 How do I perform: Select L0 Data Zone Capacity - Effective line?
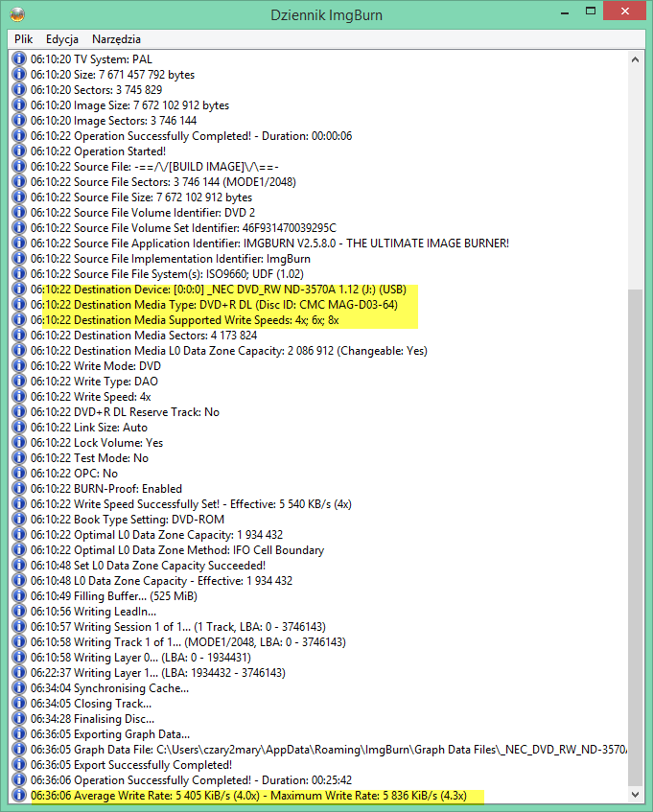pyautogui.click(x=161, y=581)
